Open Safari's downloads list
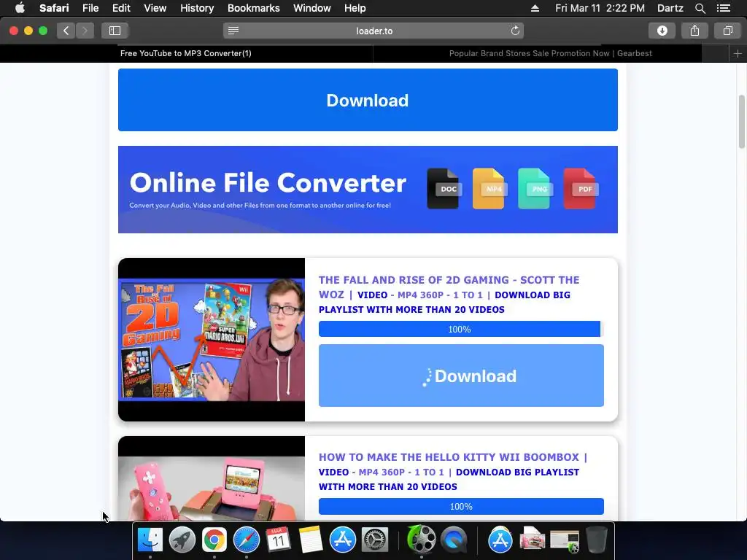 click(x=662, y=31)
